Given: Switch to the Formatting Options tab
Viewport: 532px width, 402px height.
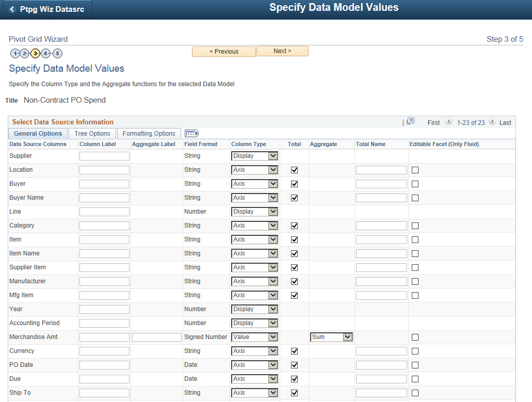Looking at the screenshot, I should 149,133.
